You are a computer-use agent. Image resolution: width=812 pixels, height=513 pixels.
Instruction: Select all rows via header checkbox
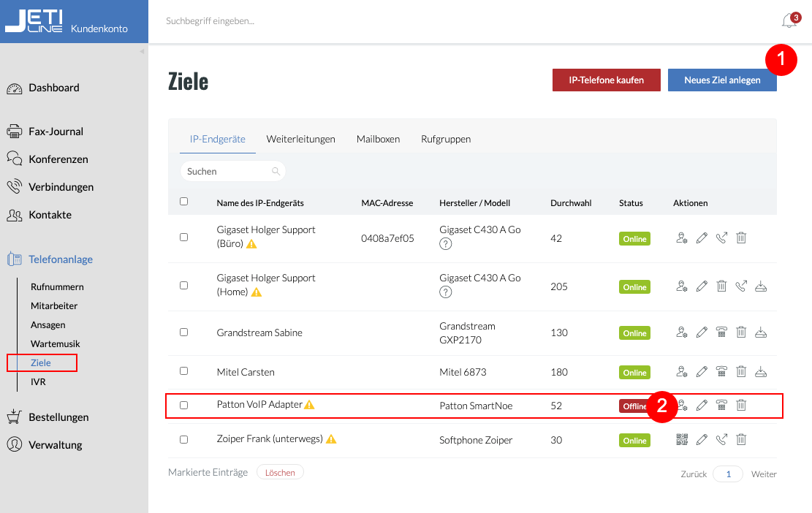[184, 202]
